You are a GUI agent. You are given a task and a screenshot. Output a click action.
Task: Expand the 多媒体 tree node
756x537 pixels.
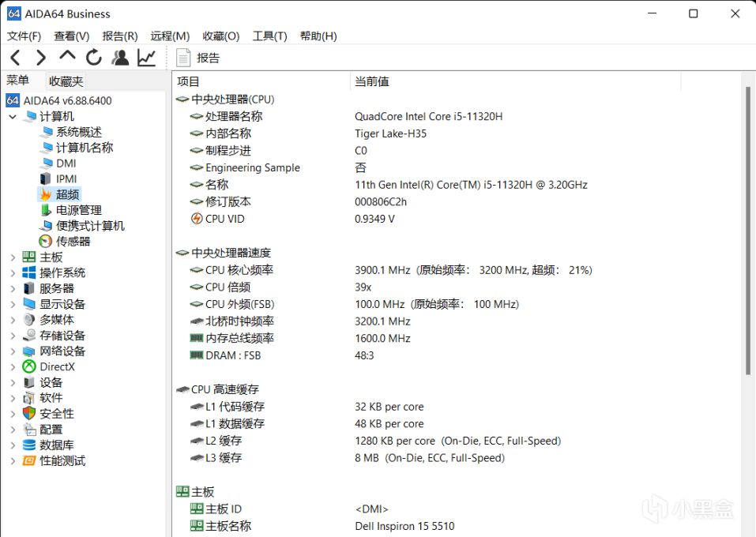pyautogui.click(x=13, y=320)
